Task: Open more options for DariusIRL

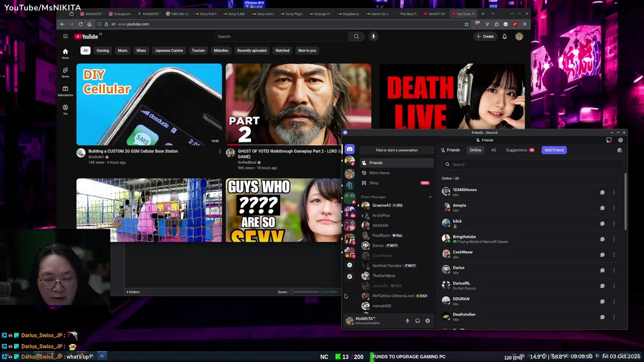Action: coord(614,286)
